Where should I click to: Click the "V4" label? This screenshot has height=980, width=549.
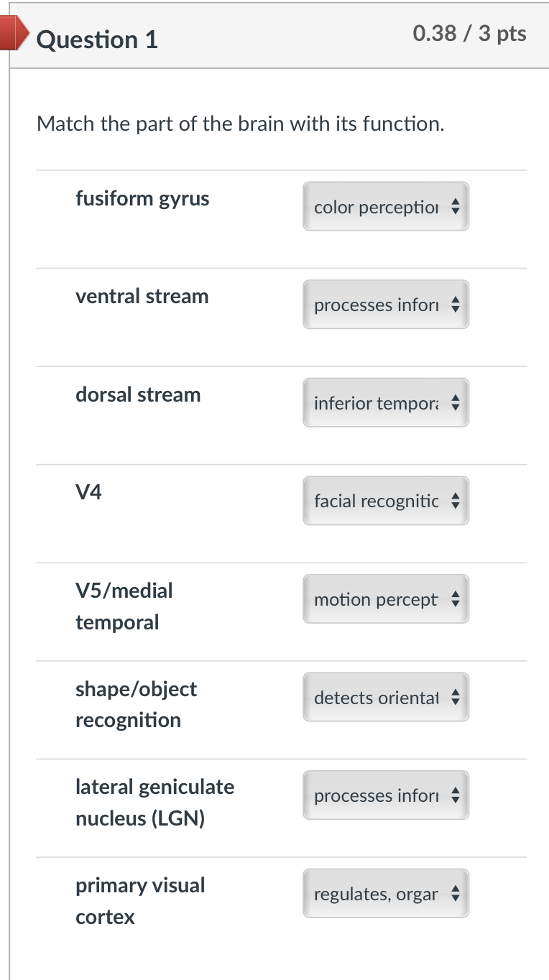(x=89, y=492)
